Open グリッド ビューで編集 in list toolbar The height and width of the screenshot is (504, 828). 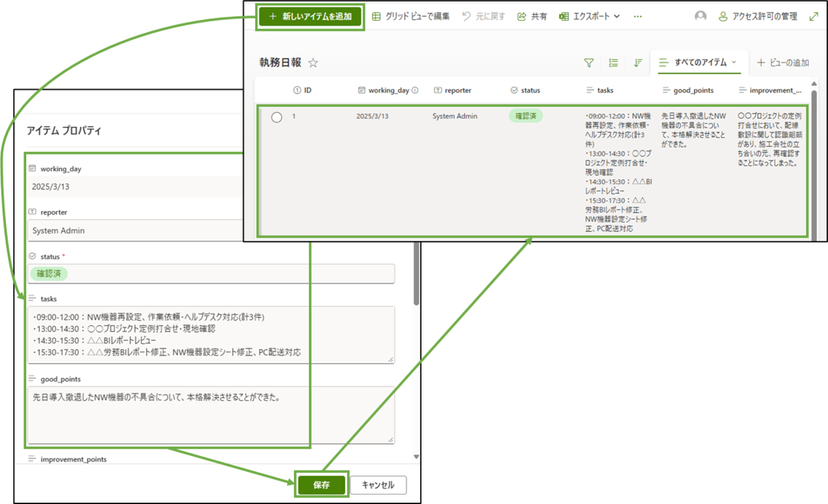(411, 17)
